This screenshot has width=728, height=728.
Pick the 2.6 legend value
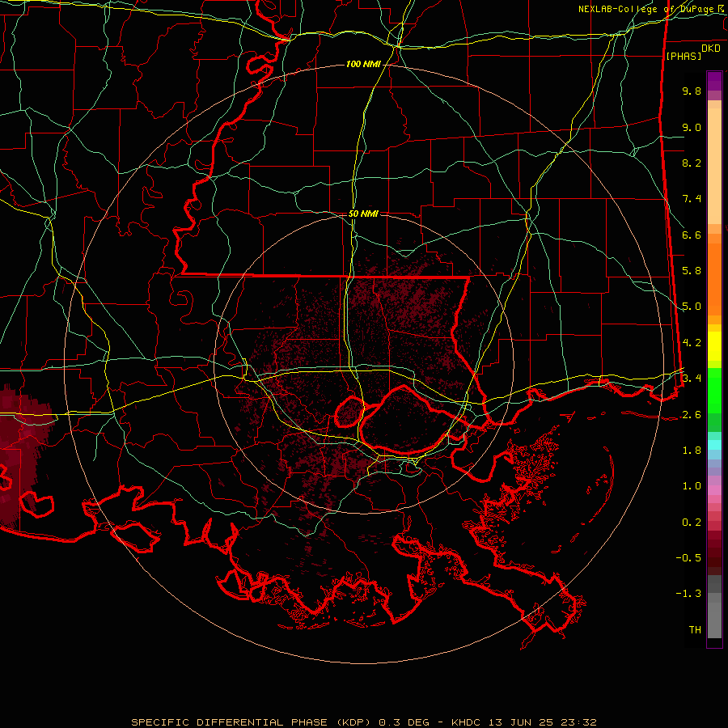[x=692, y=415]
